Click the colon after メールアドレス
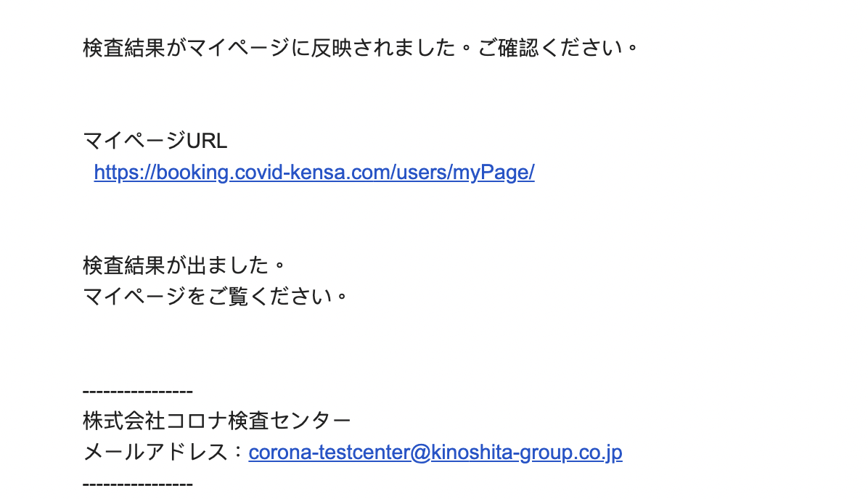This screenshot has width=868, height=499. click(238, 453)
